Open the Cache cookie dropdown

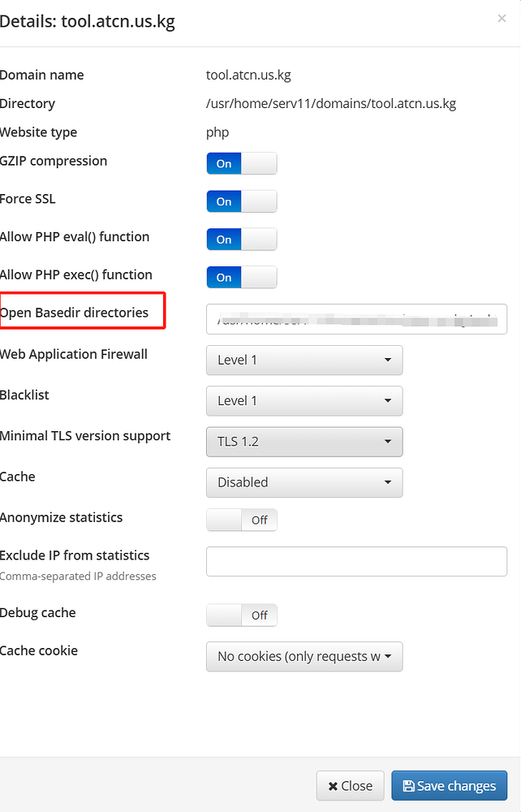304,656
